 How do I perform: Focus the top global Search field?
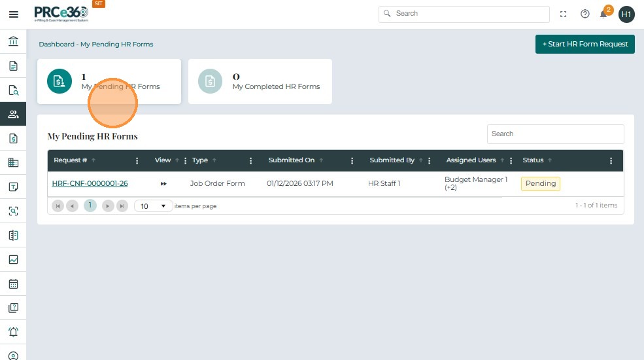coord(464,14)
